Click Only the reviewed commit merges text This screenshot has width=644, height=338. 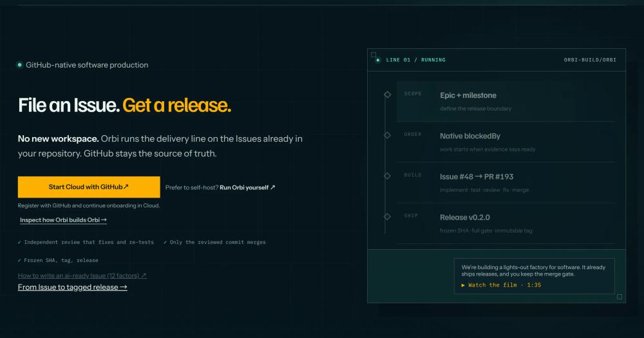214,242
